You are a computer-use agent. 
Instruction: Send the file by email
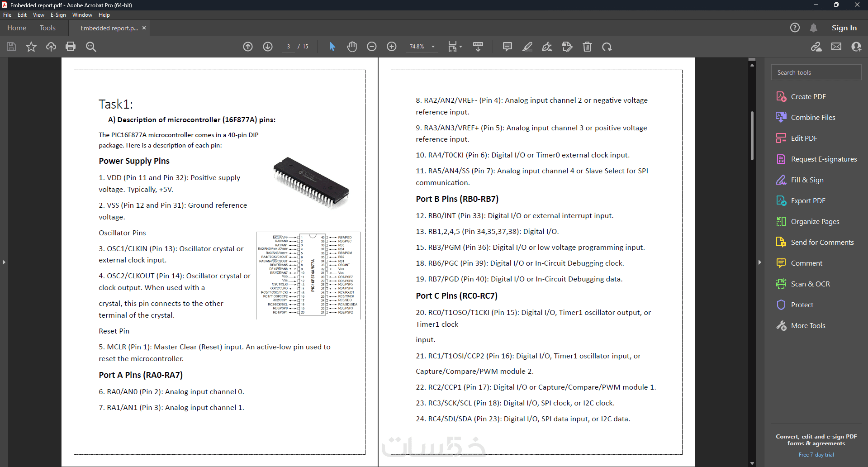click(x=836, y=47)
